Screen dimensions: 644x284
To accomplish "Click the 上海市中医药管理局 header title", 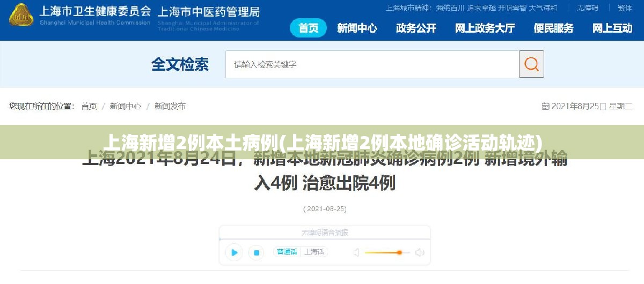I will [208, 12].
